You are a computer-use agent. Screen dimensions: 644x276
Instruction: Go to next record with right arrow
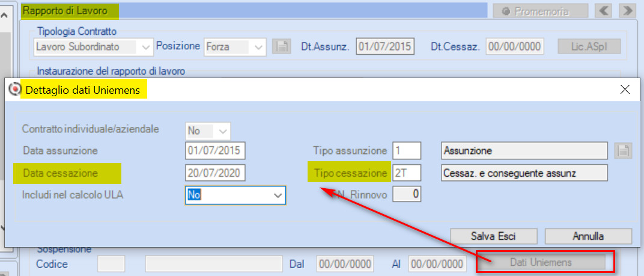coord(627,11)
